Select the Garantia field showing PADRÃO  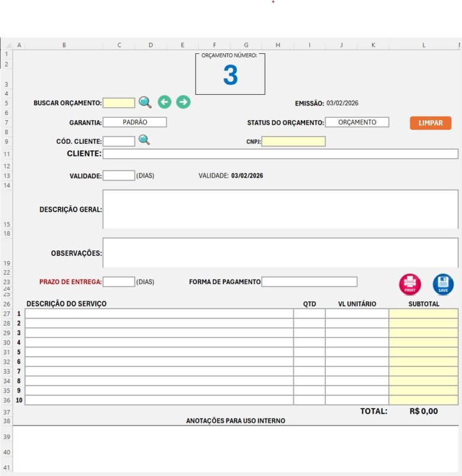[x=134, y=122]
